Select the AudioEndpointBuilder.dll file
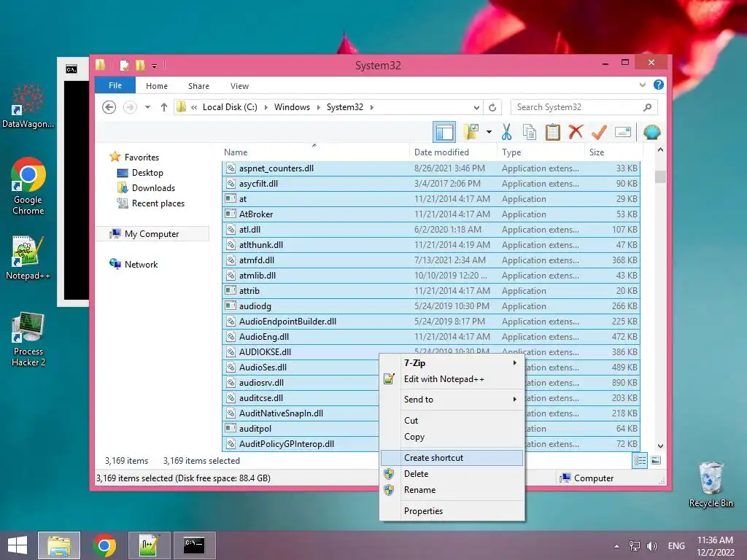 click(431, 322)
